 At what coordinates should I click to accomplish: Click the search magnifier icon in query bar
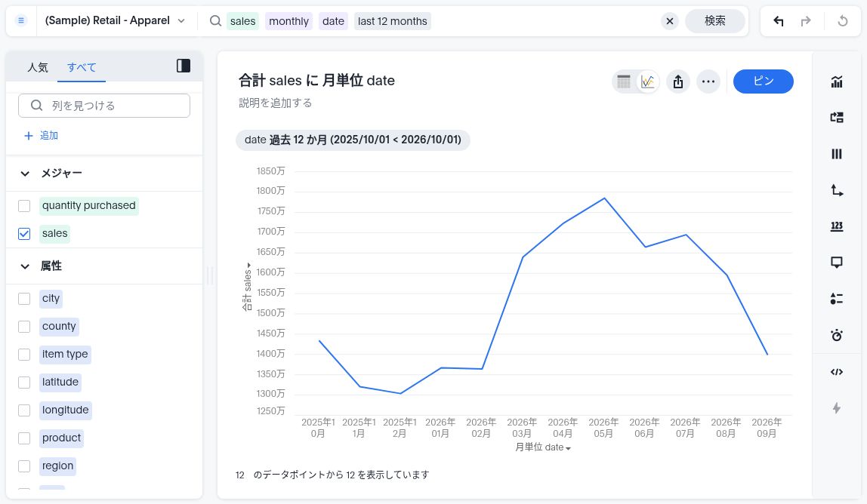click(x=216, y=21)
